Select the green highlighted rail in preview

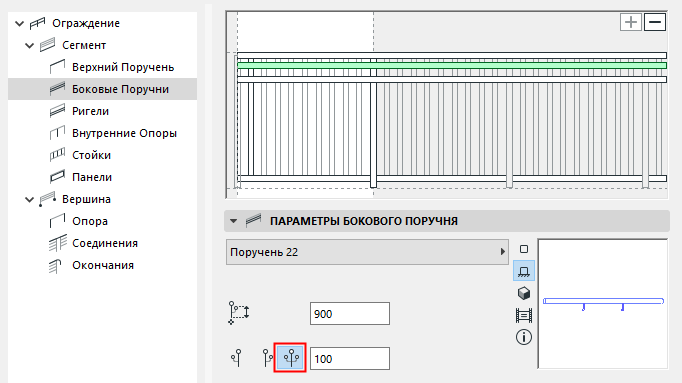pos(451,66)
